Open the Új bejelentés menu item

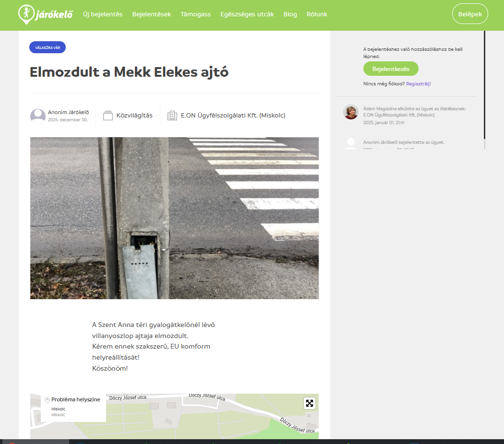click(x=103, y=14)
